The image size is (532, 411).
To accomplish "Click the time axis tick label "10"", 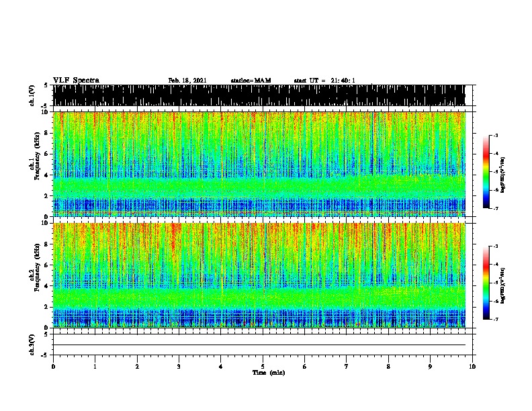I will (472, 367).
